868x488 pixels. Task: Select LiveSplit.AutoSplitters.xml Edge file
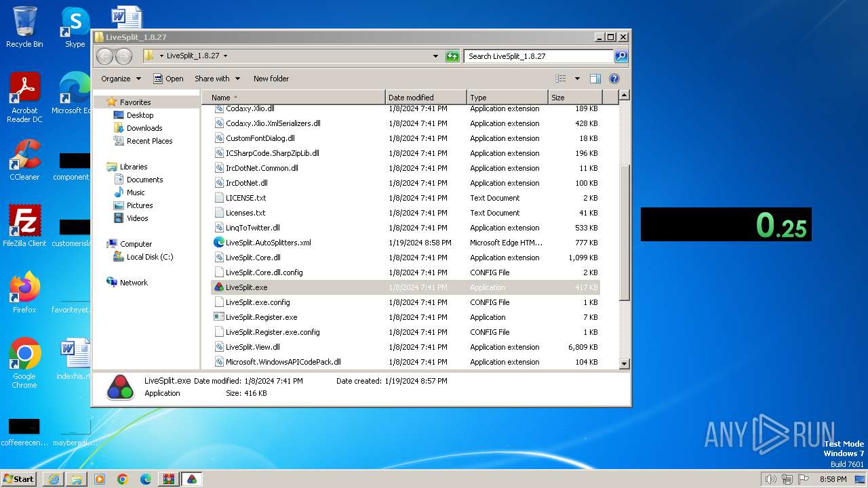click(405, 243)
